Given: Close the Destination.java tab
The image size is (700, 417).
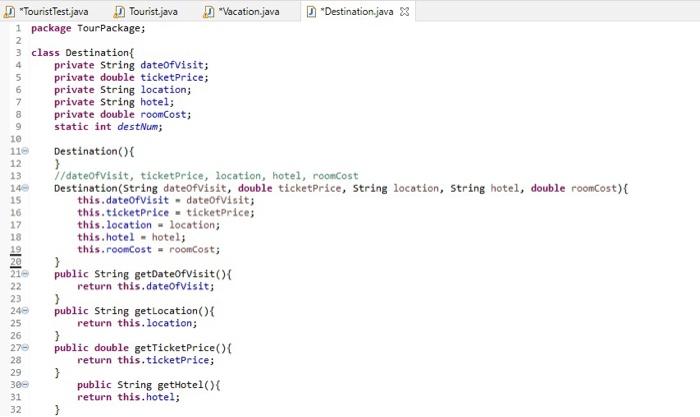Looking at the screenshot, I should [404, 12].
